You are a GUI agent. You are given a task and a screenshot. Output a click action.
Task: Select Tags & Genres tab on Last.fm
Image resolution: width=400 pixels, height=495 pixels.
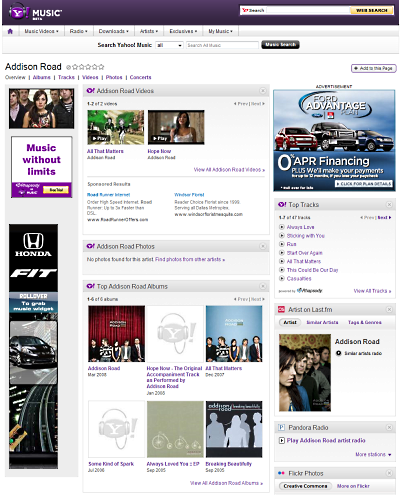(x=365, y=322)
